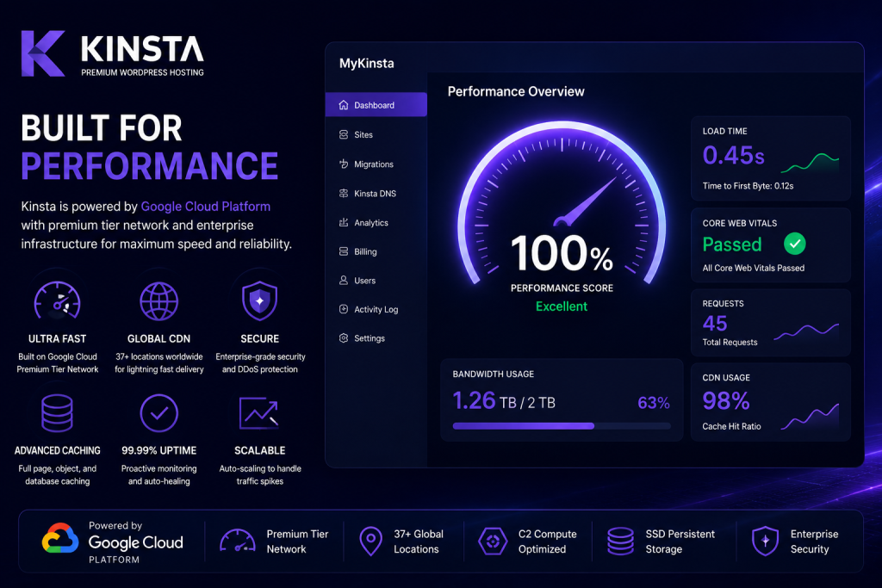Click the Kinsta K logo mark

(43, 53)
